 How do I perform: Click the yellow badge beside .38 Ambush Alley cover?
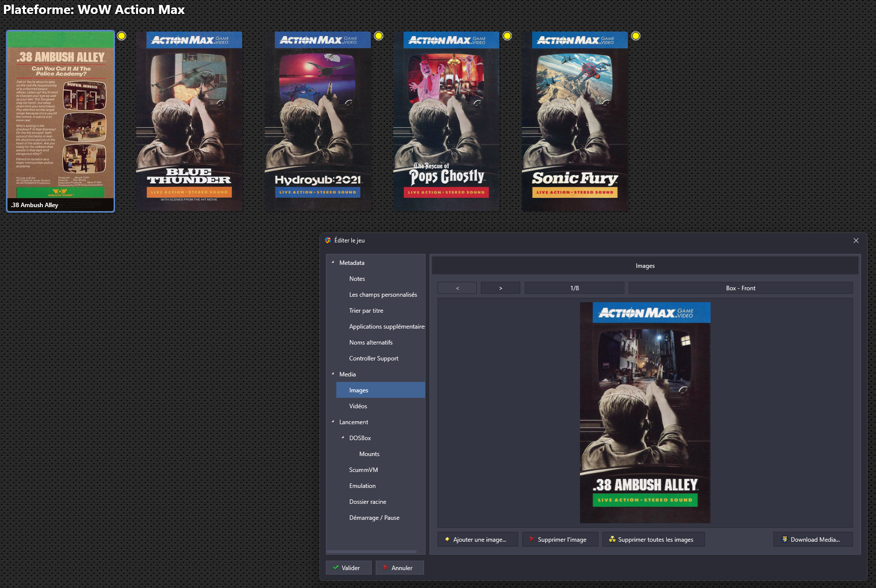[122, 36]
